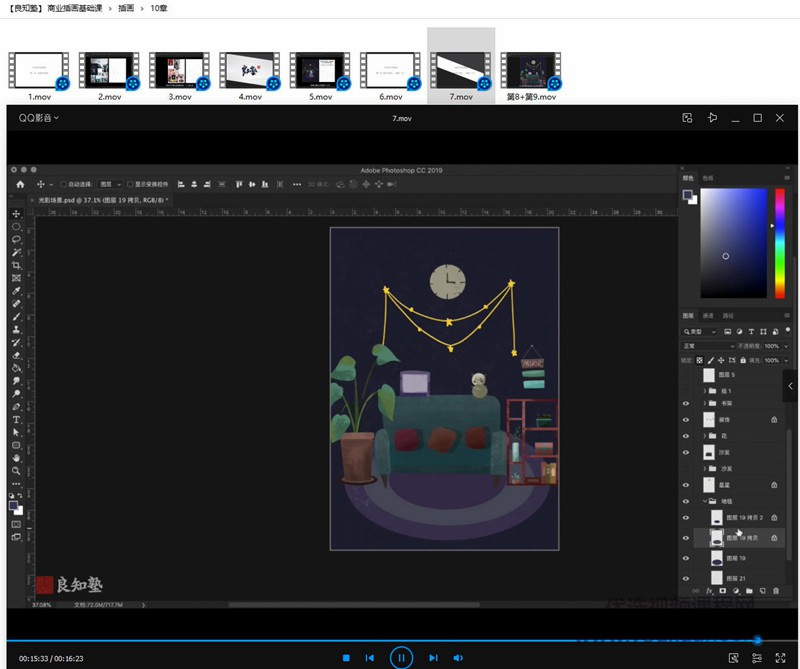800x669 pixels.
Task: Select the Eyedropper tool
Action: pyautogui.click(x=17, y=291)
